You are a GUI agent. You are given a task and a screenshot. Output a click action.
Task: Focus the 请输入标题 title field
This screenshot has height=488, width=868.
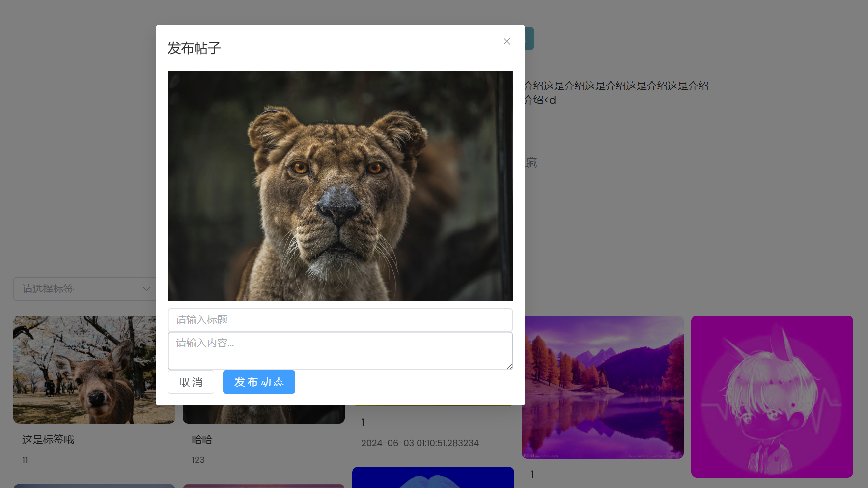340,320
